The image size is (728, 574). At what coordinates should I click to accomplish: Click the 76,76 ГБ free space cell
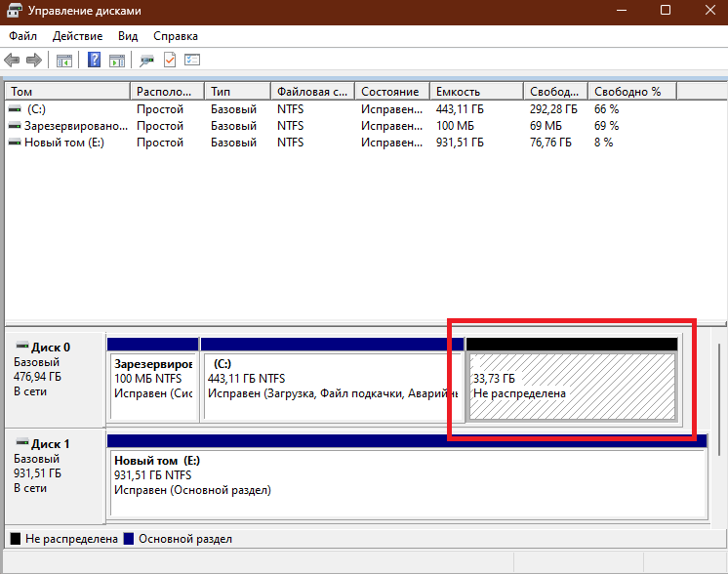pyautogui.click(x=550, y=143)
